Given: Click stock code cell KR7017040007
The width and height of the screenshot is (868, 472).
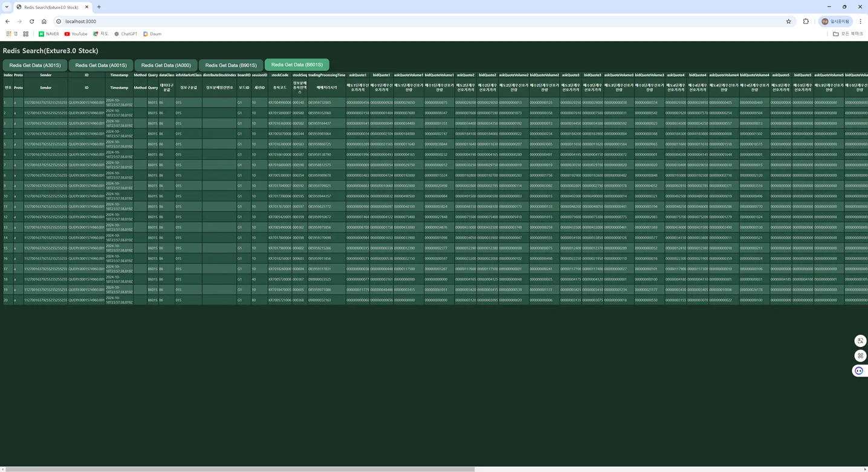Looking at the screenshot, I should coord(280,186).
